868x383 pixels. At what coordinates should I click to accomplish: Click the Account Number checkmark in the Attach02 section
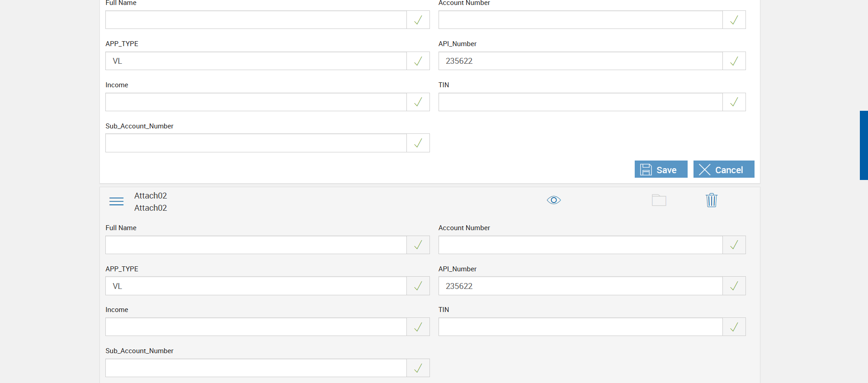tap(734, 245)
